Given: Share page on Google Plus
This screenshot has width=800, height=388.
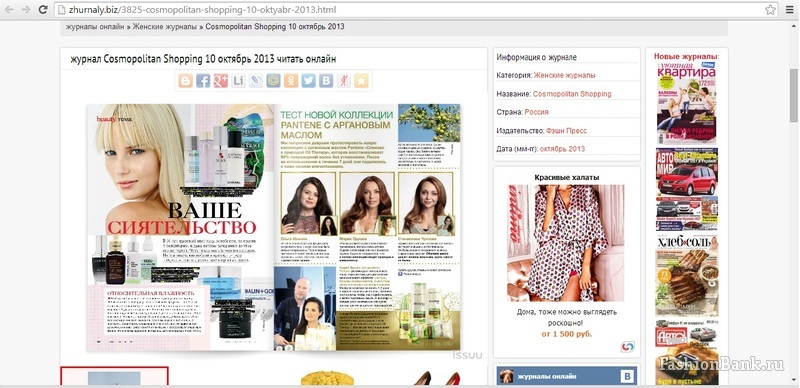Looking at the screenshot, I should pos(220,81).
